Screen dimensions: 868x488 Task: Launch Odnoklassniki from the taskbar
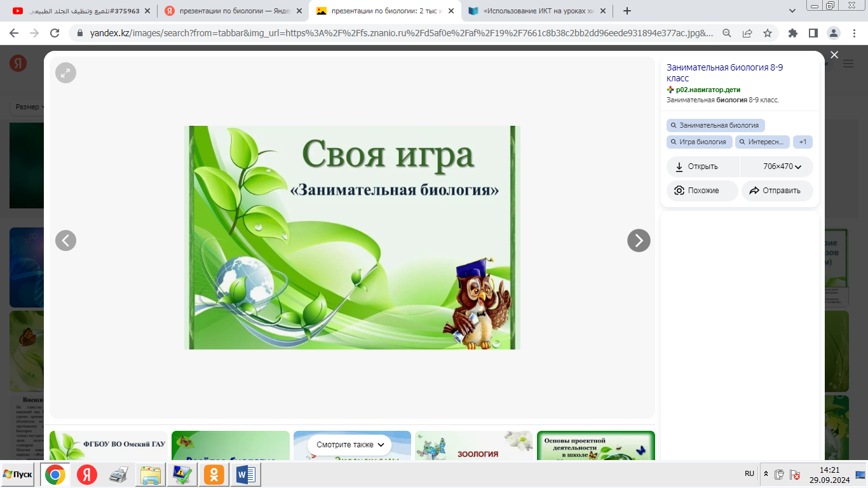coord(214,475)
